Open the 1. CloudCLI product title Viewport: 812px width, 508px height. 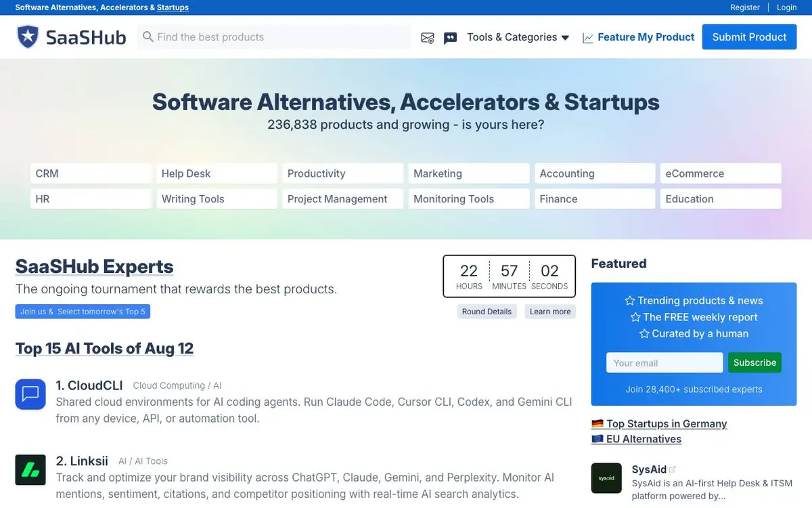click(89, 385)
